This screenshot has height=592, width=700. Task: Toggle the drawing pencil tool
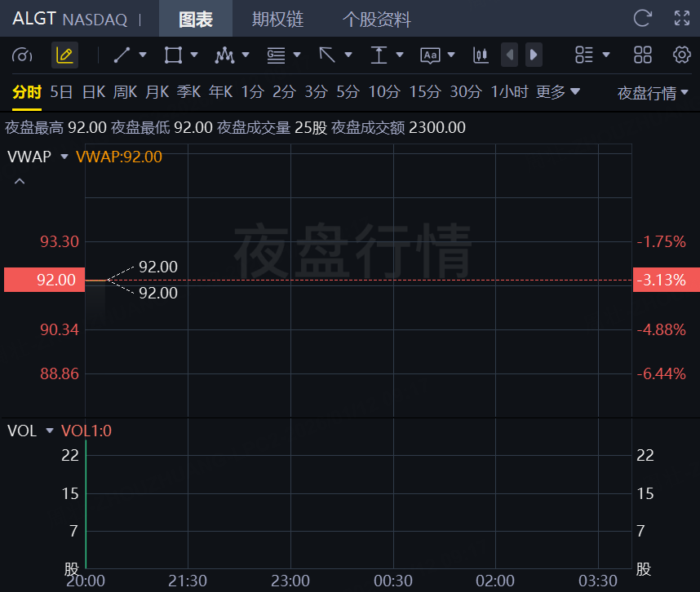(64, 55)
